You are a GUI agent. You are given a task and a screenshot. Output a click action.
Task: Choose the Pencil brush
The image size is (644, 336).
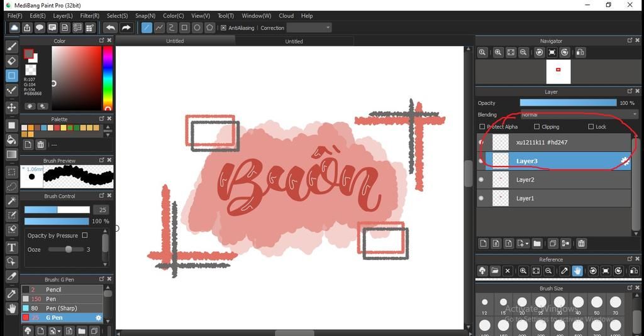pyautogui.click(x=62, y=290)
